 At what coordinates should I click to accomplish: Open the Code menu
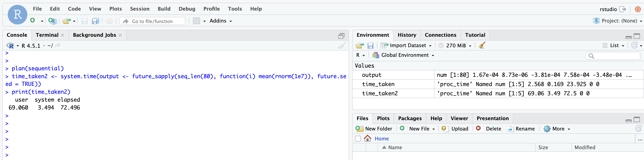(74, 9)
